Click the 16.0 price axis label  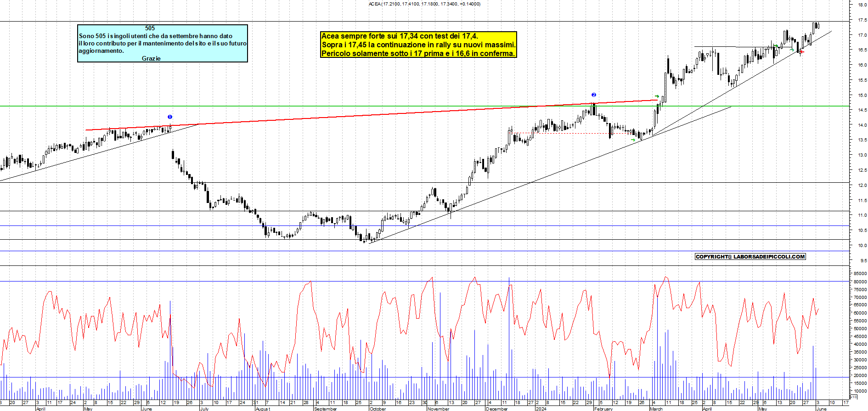pos(862,65)
